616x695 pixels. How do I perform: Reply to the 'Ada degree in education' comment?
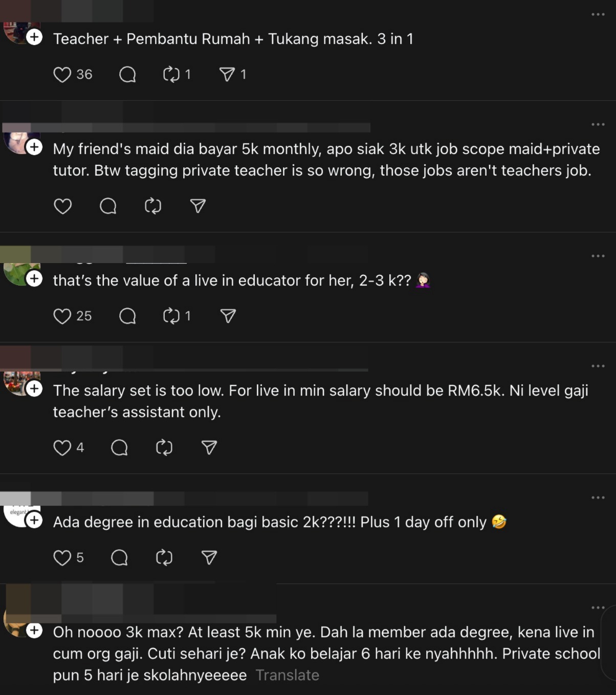pyautogui.click(x=119, y=558)
